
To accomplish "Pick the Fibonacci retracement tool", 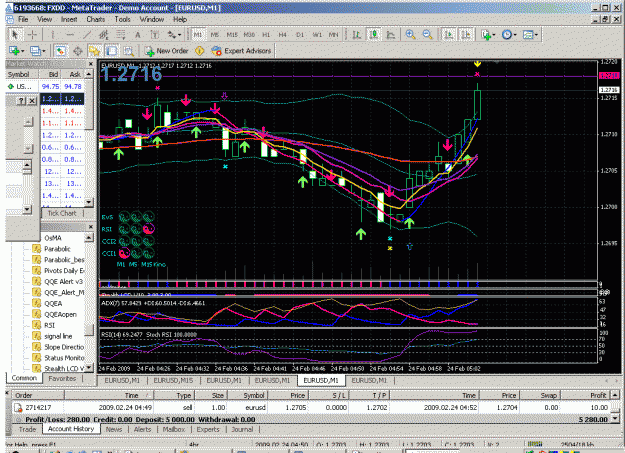I will click(x=121, y=35).
